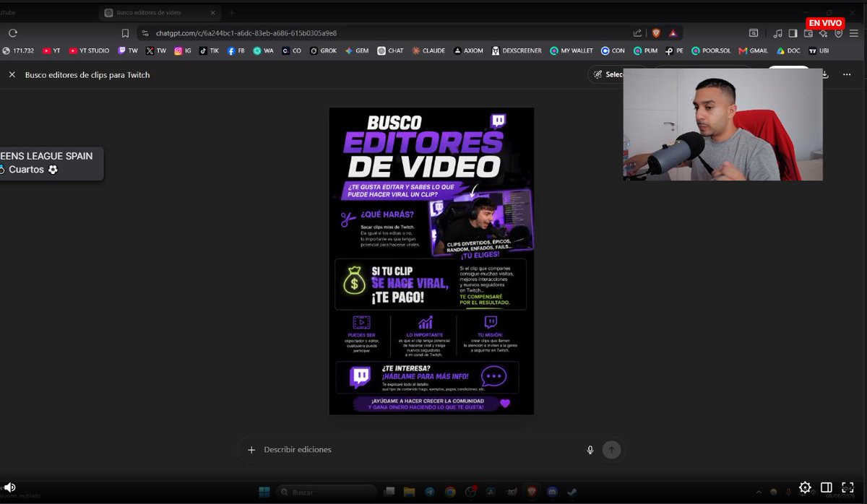
Task: Click the generated 'Busco editores de video' poster
Action: tap(431, 261)
